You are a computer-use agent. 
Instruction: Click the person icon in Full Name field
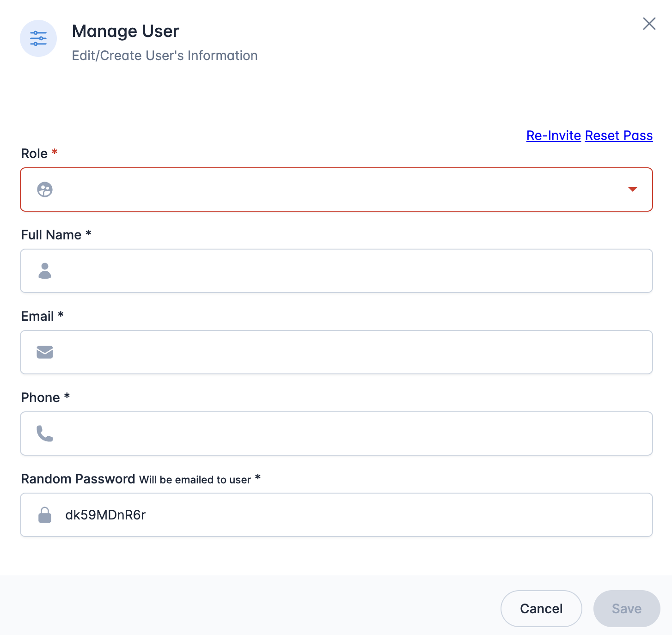(x=45, y=271)
